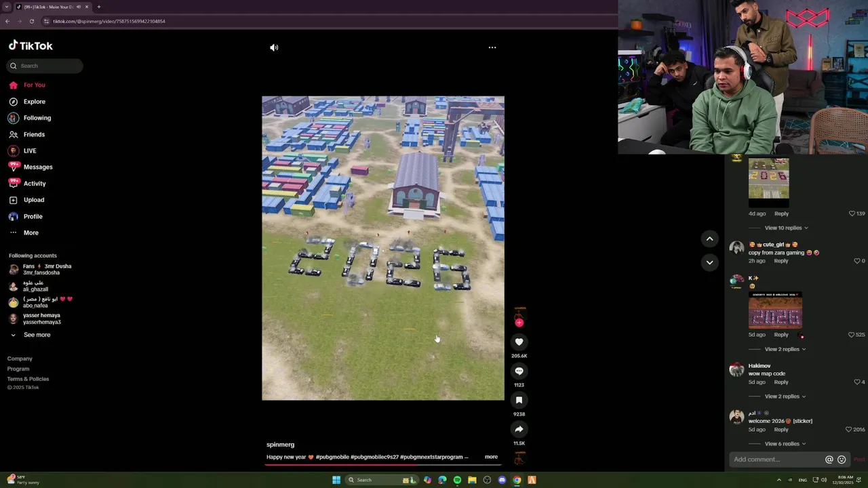Open the Friends page
Image resolution: width=868 pixels, height=488 pixels.
[27, 134]
